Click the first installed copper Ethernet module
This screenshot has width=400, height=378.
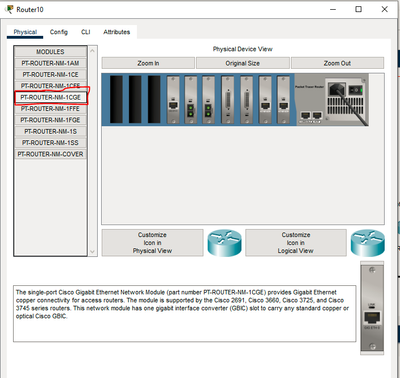coord(173,99)
